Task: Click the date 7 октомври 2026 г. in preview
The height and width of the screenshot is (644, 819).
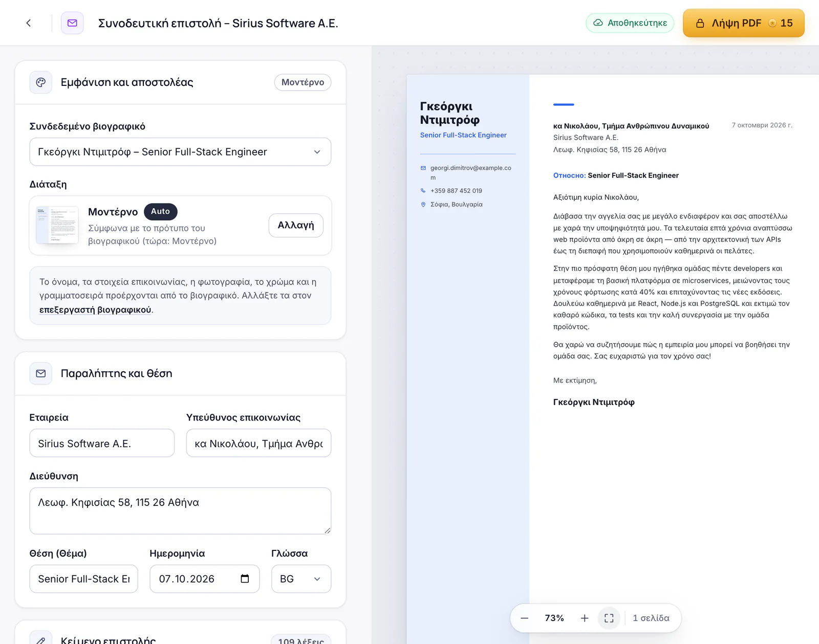Action: (x=762, y=125)
